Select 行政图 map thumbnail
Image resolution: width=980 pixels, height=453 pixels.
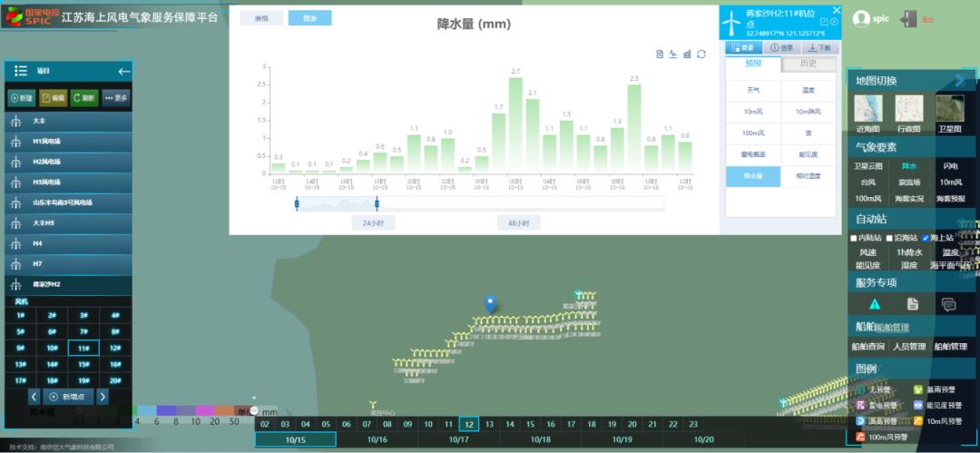click(908, 109)
